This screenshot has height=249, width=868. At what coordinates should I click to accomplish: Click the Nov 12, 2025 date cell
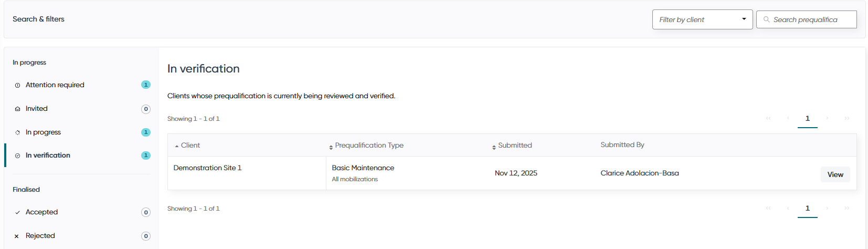516,173
